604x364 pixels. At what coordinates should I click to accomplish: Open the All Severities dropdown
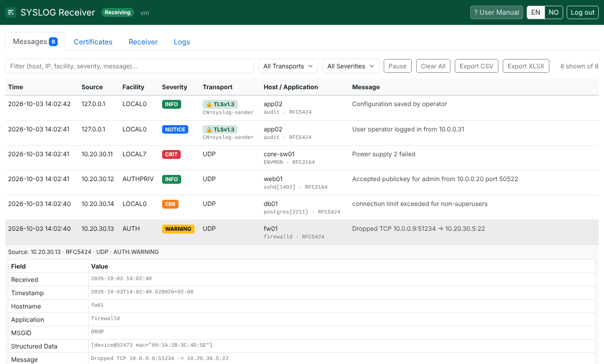(x=351, y=66)
